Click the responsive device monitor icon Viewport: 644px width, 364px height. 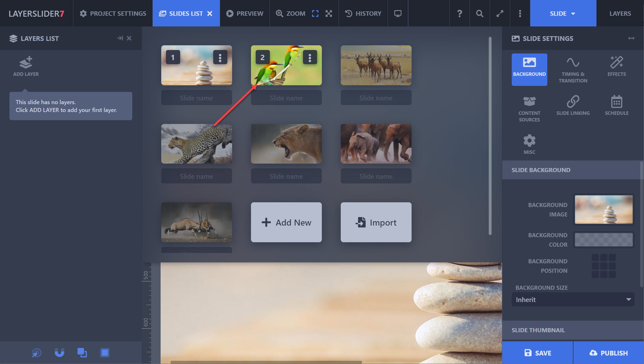[398, 14]
